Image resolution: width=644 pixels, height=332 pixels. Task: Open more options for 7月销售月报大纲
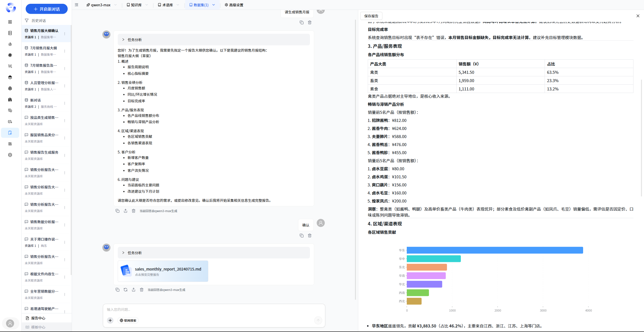click(65, 51)
